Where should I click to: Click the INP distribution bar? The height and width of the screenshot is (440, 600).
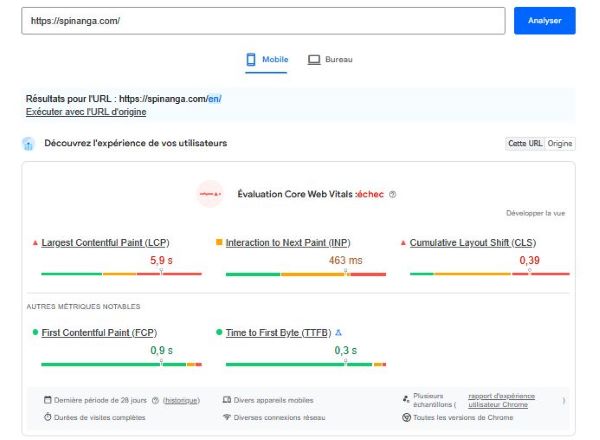point(306,274)
